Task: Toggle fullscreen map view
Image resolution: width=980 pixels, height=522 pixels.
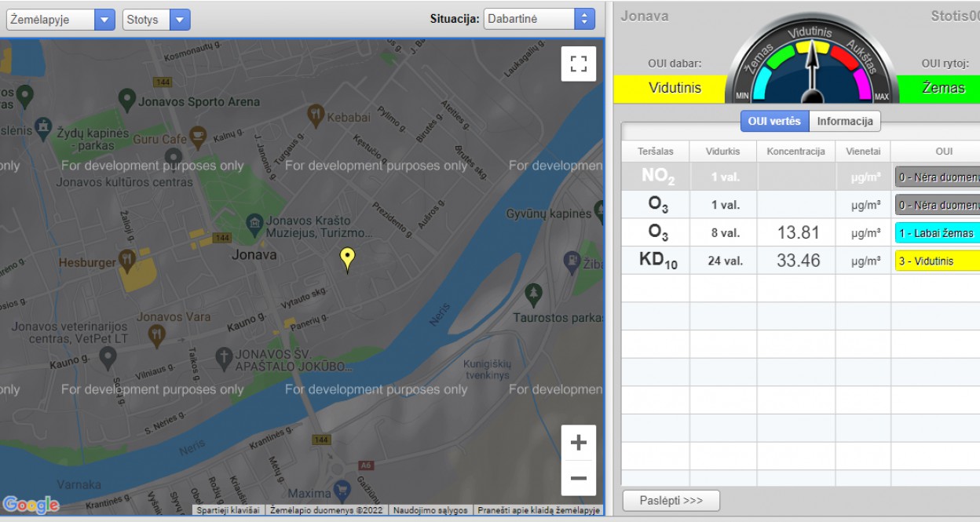Action: (x=578, y=64)
